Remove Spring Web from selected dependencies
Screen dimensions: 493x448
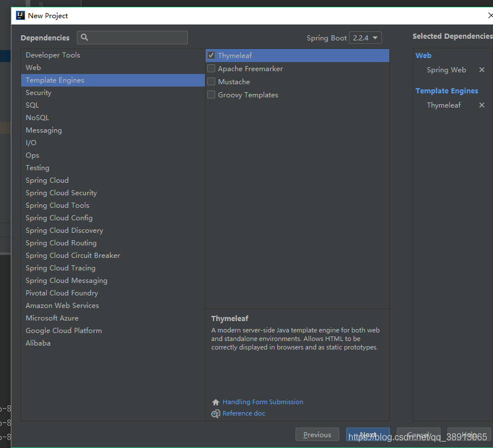tap(482, 70)
